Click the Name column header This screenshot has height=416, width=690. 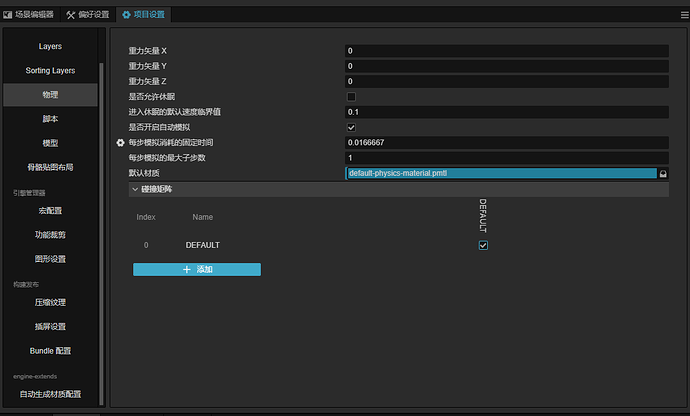click(x=202, y=217)
